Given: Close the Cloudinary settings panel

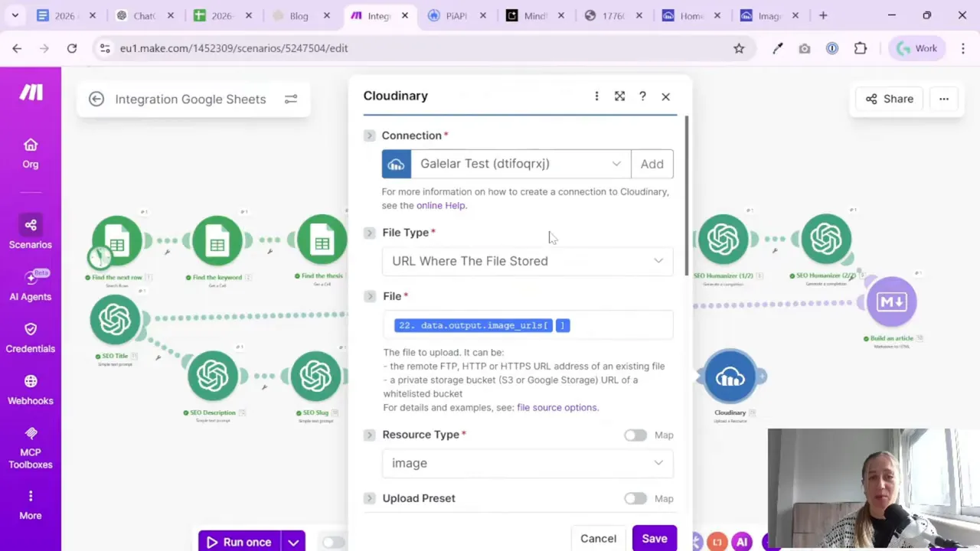Looking at the screenshot, I should [x=665, y=96].
